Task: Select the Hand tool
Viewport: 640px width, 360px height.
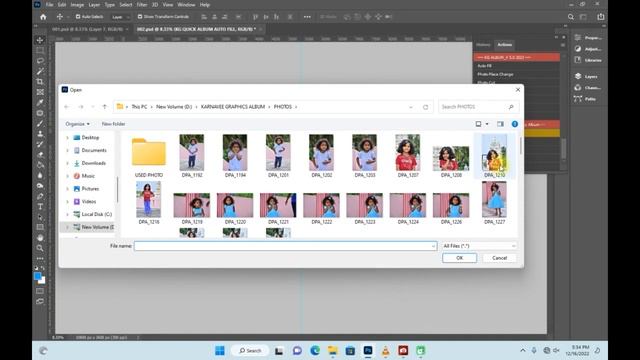Action: [40, 238]
